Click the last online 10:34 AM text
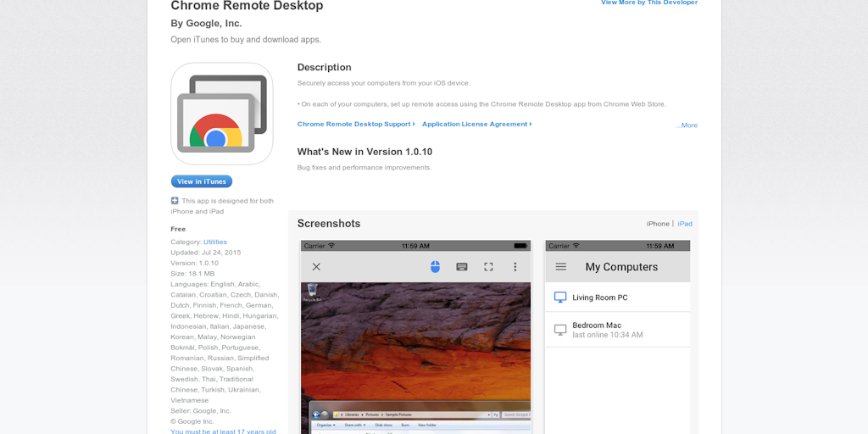 [x=608, y=335]
